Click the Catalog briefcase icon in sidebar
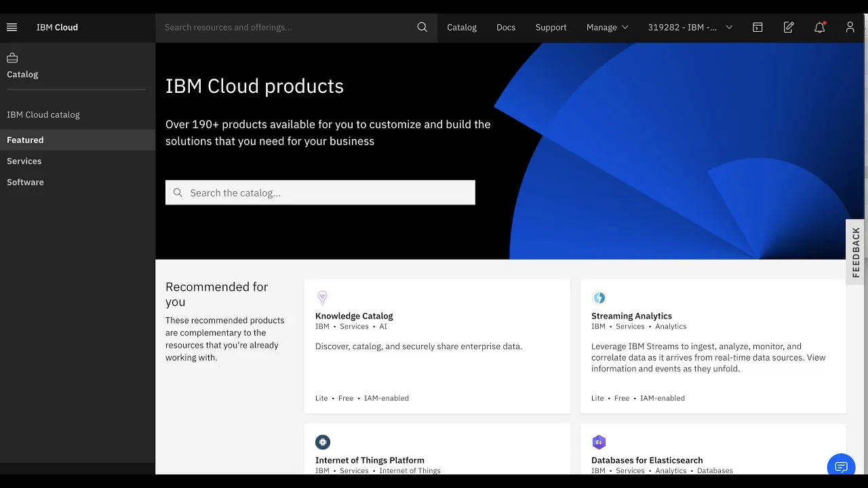868x488 pixels. pyautogui.click(x=12, y=58)
